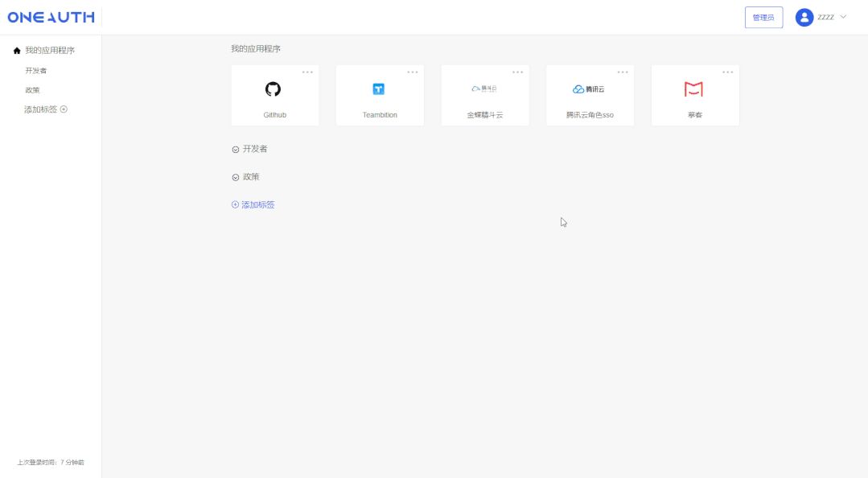Click the user avatar icon
This screenshot has width=868, height=478.
pyautogui.click(x=804, y=17)
